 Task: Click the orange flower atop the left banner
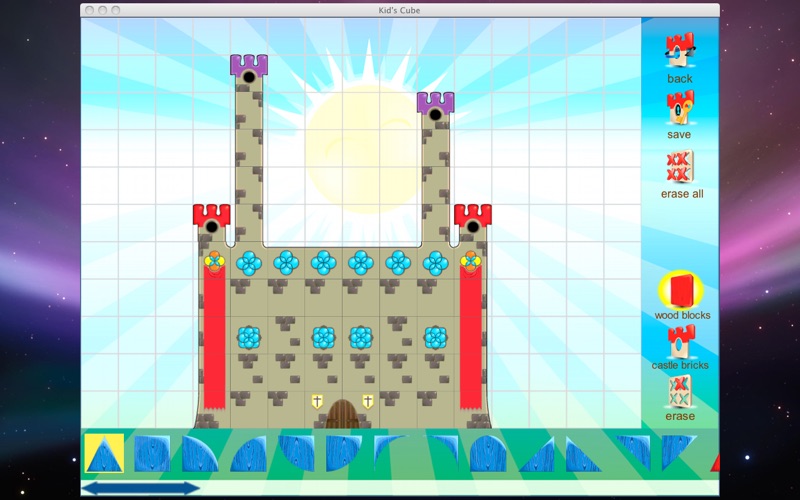[214, 261]
